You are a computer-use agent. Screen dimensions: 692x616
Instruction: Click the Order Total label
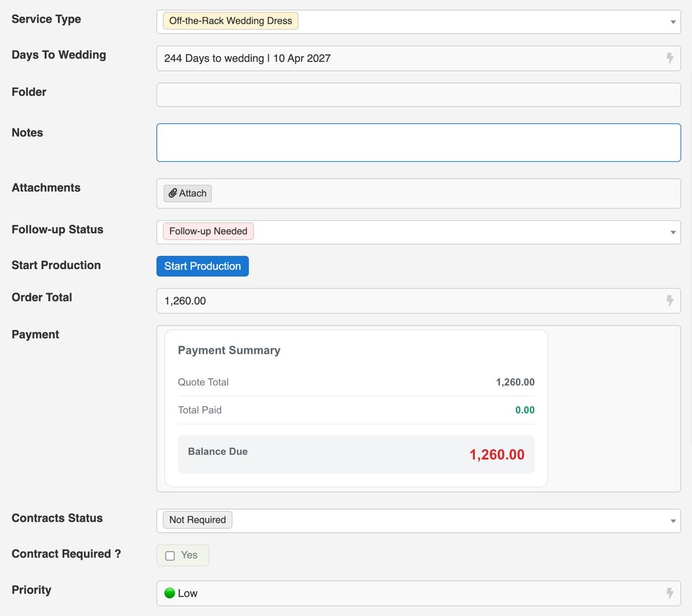coord(42,297)
